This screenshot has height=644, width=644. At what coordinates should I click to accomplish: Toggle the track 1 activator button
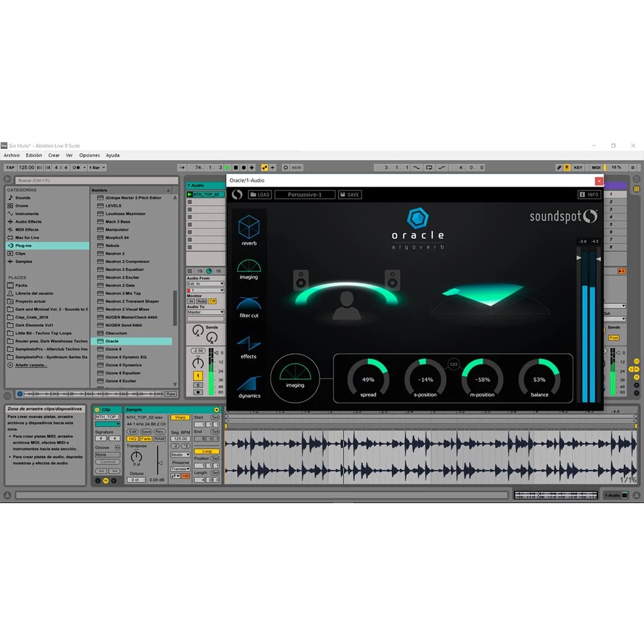pos(198,375)
